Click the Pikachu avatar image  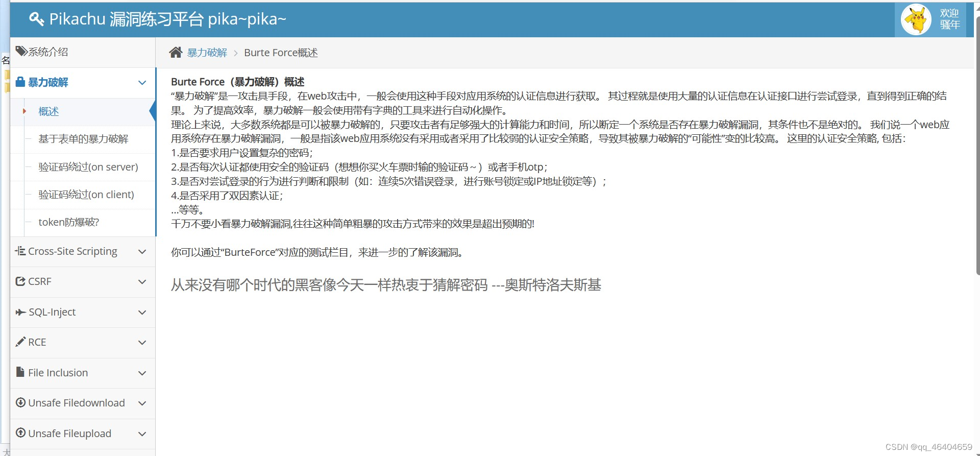click(916, 19)
